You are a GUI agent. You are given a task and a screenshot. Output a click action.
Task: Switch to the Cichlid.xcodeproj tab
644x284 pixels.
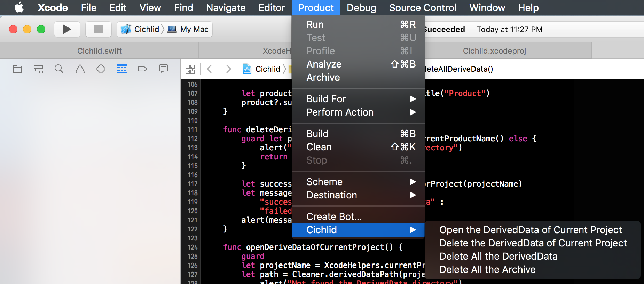click(x=494, y=51)
